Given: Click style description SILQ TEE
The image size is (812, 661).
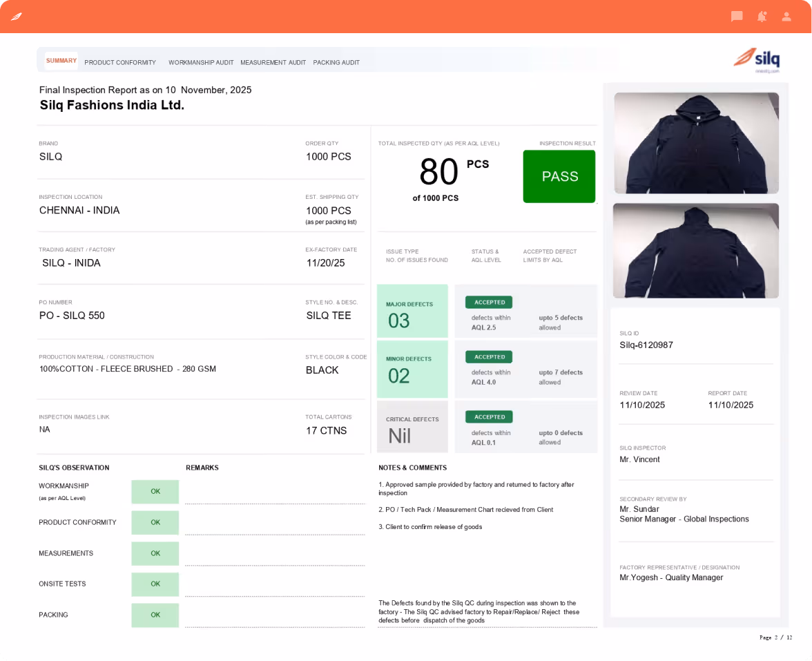Looking at the screenshot, I should tap(329, 316).
